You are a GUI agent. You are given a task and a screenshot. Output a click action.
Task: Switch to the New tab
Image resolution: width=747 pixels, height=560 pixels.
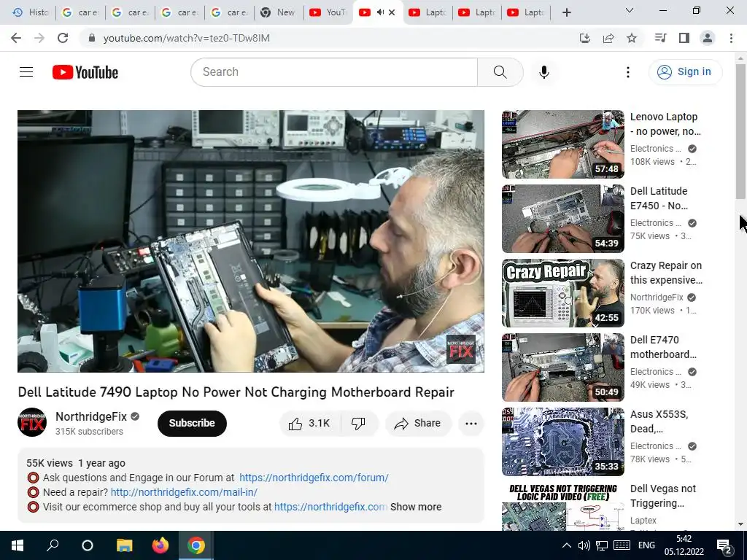279,12
